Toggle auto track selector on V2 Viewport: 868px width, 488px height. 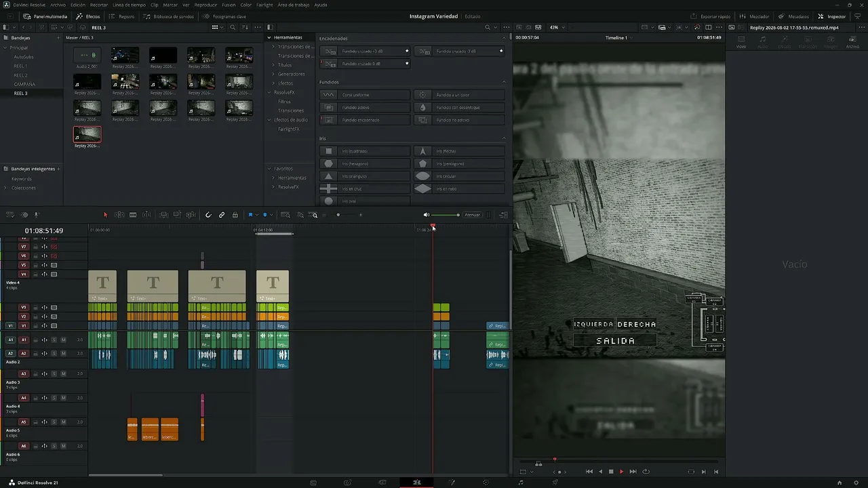pos(45,317)
